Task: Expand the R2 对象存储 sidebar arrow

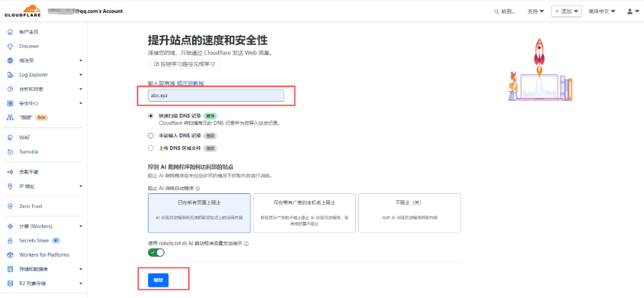Action: click(81, 284)
